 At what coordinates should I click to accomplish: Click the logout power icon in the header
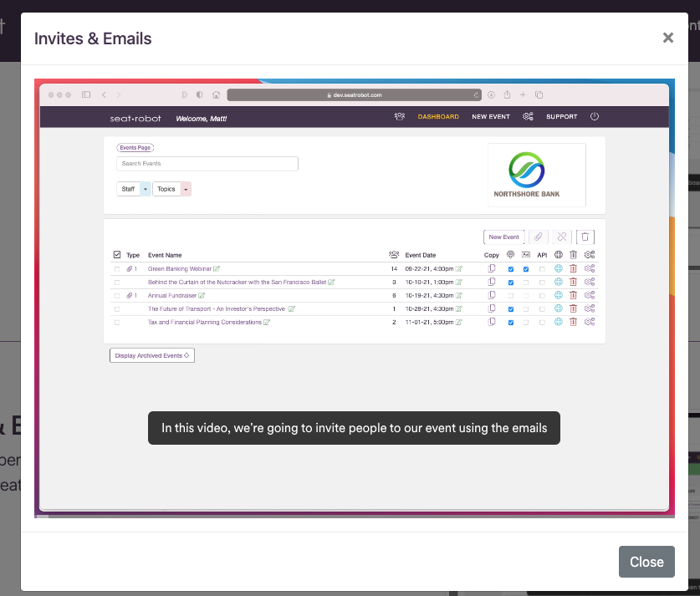[595, 116]
